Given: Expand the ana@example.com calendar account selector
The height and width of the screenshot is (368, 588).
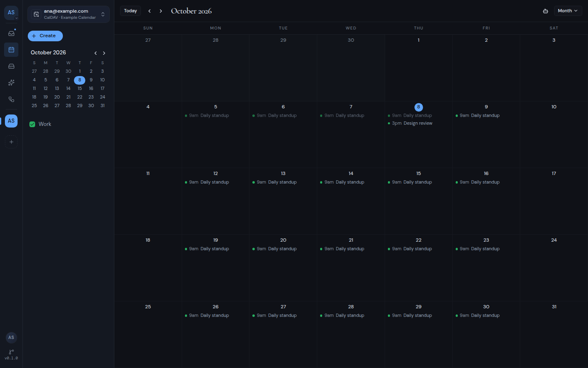Looking at the screenshot, I should (x=69, y=14).
